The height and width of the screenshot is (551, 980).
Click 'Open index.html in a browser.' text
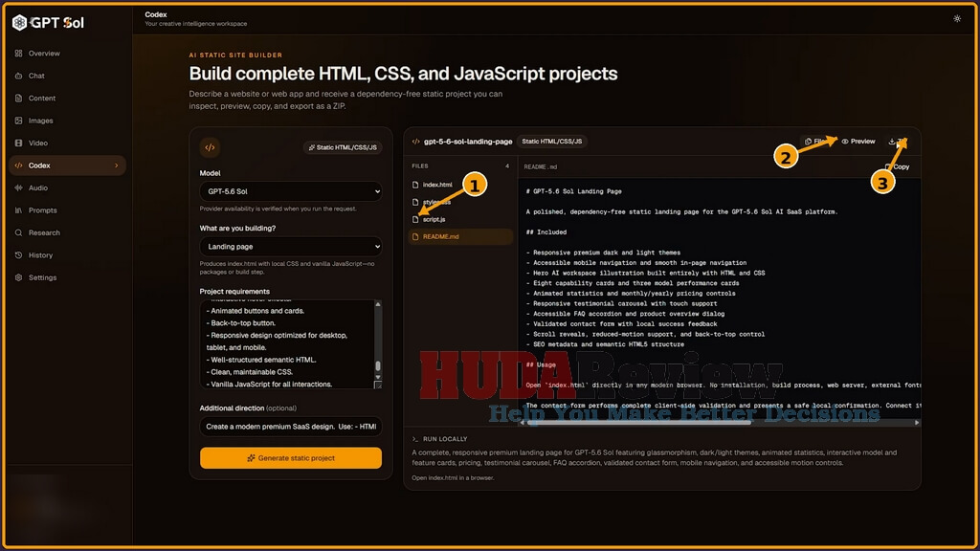click(453, 478)
